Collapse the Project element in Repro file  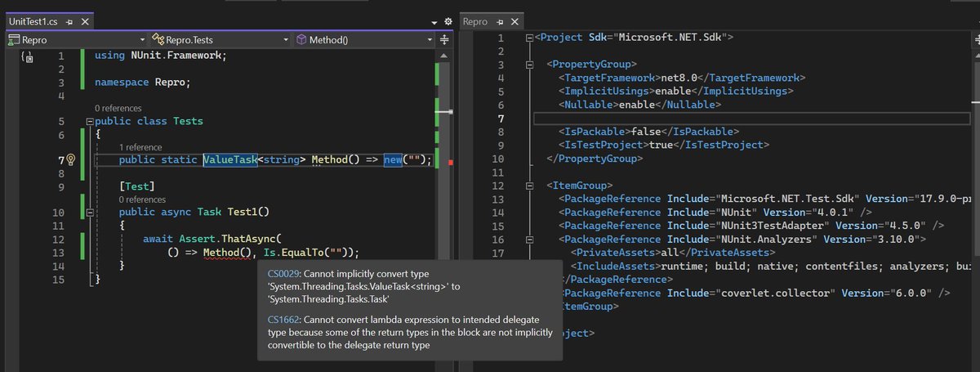[530, 38]
